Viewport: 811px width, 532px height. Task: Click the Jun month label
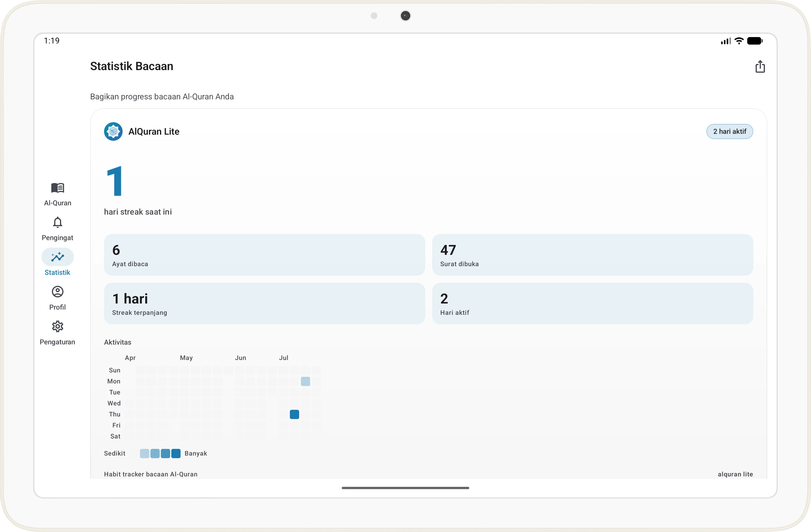click(x=241, y=358)
